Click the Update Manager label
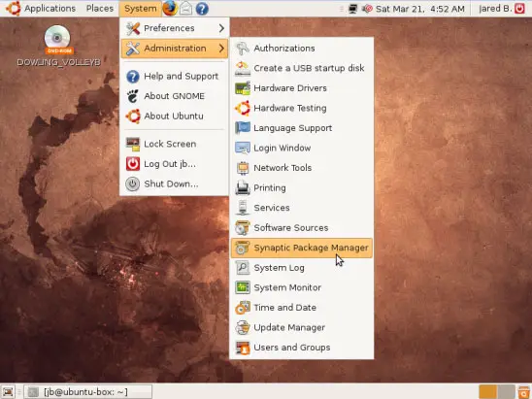This screenshot has height=399, width=532. tap(289, 328)
